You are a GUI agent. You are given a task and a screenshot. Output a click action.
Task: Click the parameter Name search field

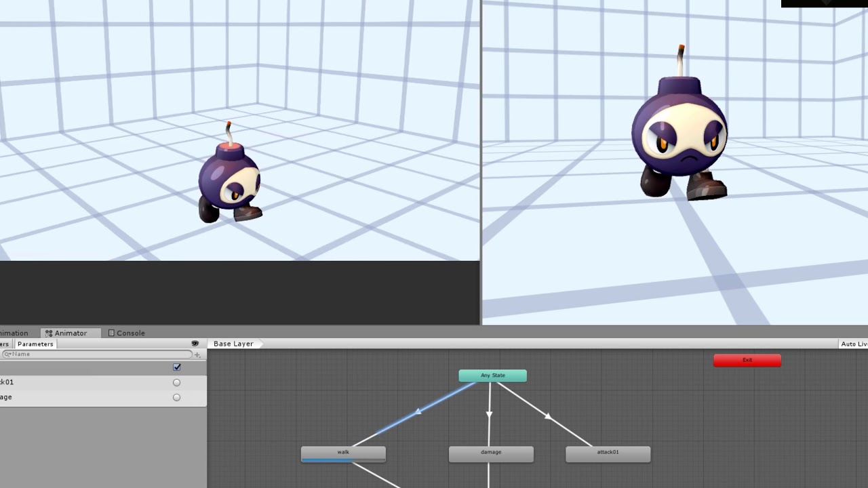click(96, 354)
